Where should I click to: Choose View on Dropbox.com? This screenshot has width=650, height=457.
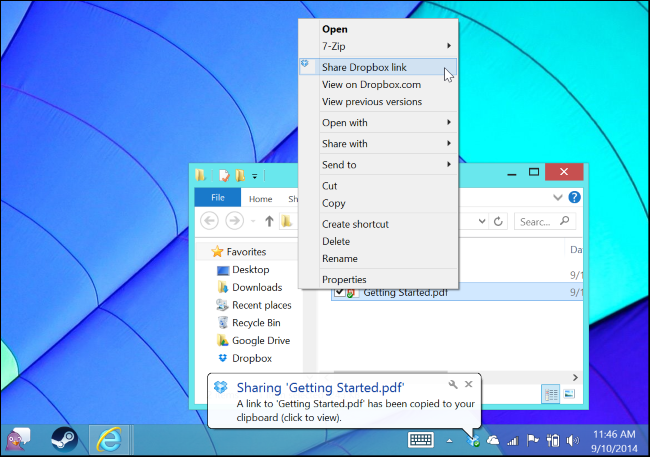click(x=378, y=85)
